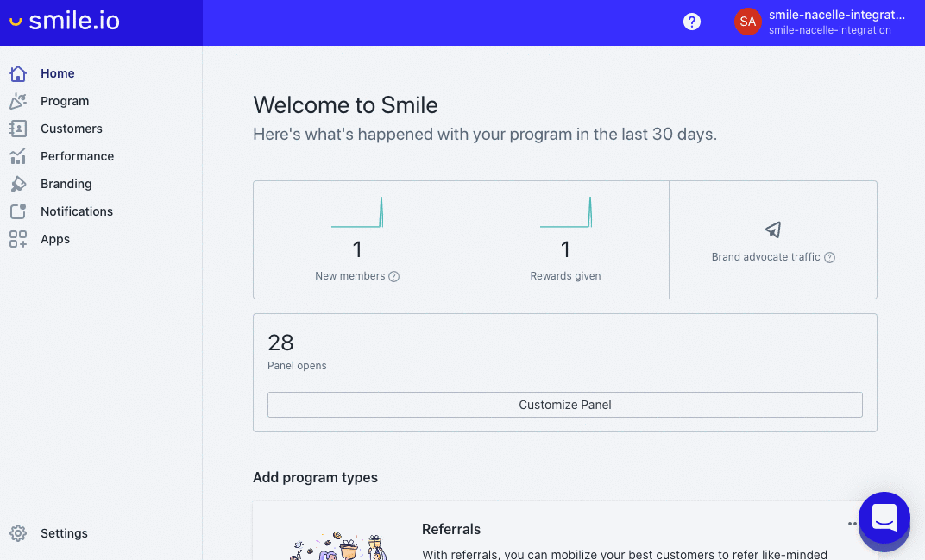Open the Settings label in sidebar
Image resolution: width=925 pixels, height=560 pixels.
click(65, 533)
